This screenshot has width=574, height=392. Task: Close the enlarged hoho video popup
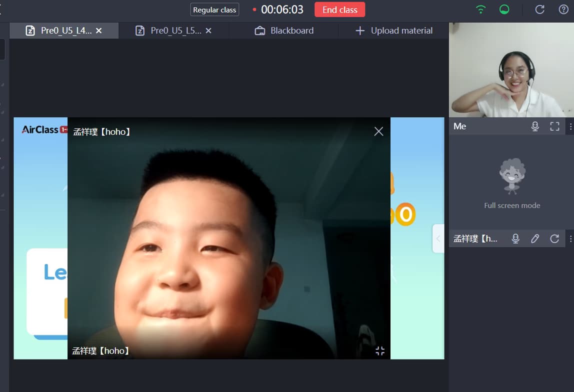(x=378, y=131)
